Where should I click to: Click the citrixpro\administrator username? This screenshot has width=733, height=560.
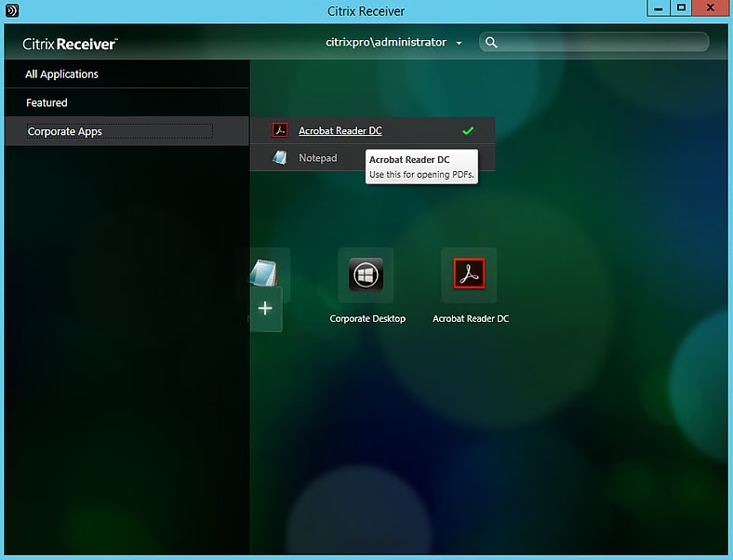(386, 42)
